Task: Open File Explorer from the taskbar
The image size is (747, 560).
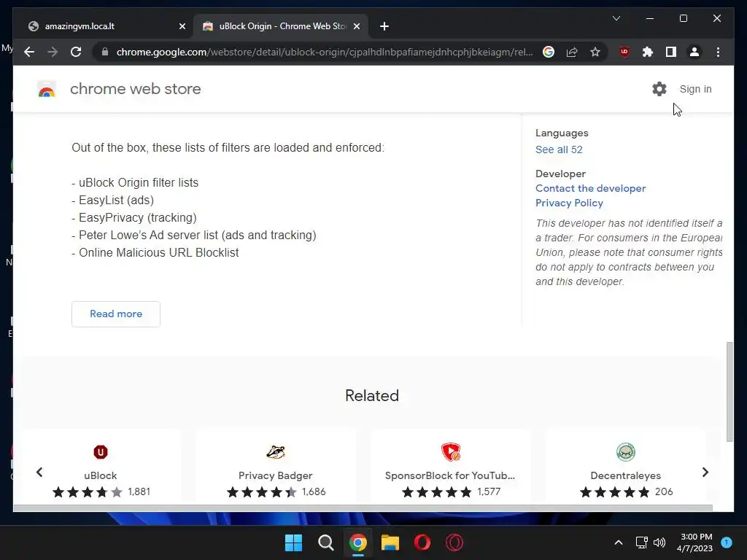Action: click(x=390, y=542)
